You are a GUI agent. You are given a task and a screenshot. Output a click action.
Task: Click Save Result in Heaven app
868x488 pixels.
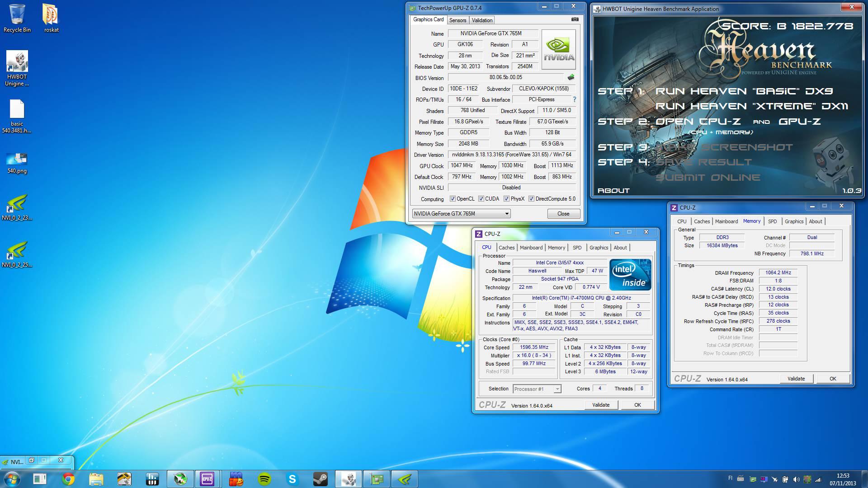pos(703,162)
